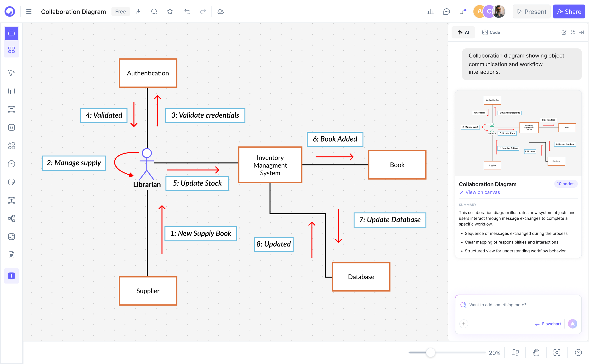Open the help question mark icon

pyautogui.click(x=578, y=353)
